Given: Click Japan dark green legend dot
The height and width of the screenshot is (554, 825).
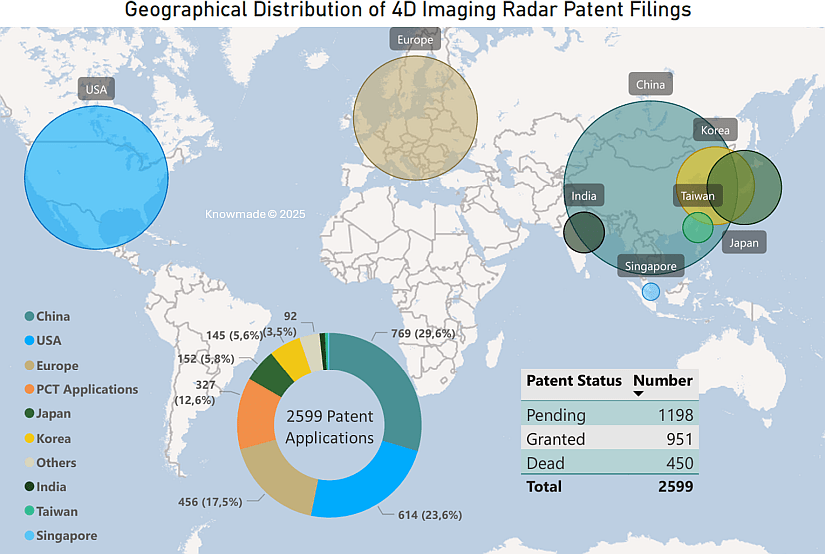Looking at the screenshot, I should tap(29, 413).
